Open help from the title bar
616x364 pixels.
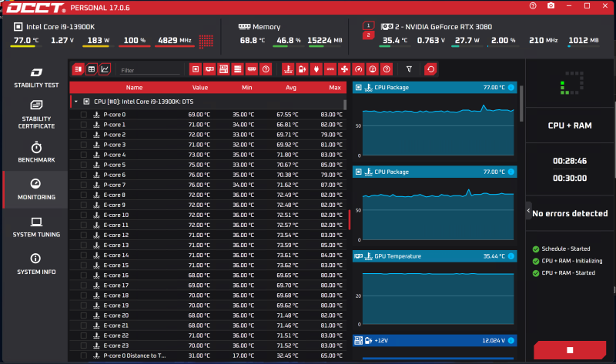(533, 6)
